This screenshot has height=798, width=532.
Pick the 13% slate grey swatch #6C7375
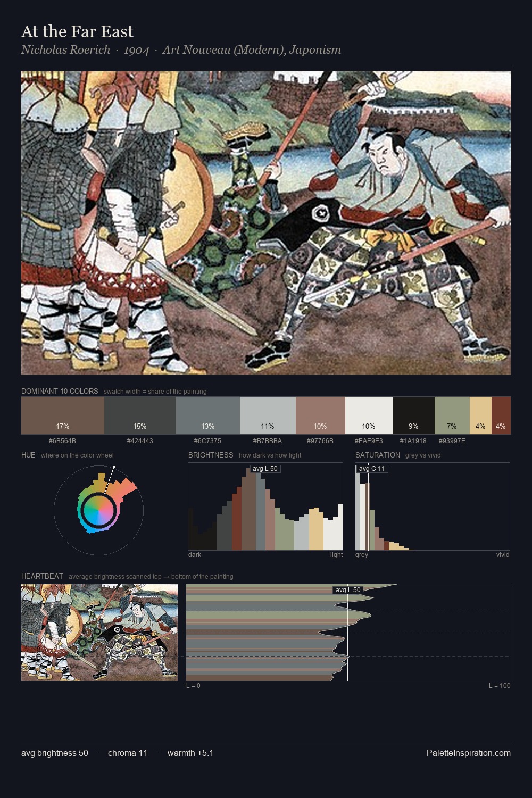208,415
